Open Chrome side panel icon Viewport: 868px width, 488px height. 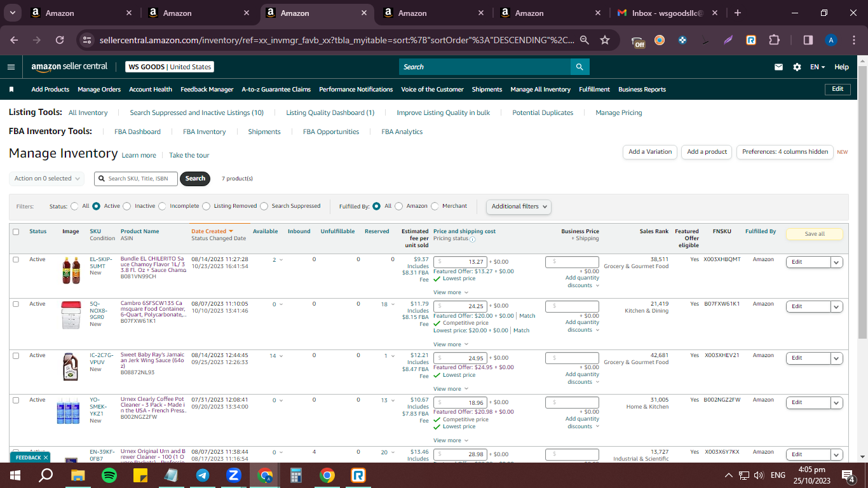(x=808, y=39)
